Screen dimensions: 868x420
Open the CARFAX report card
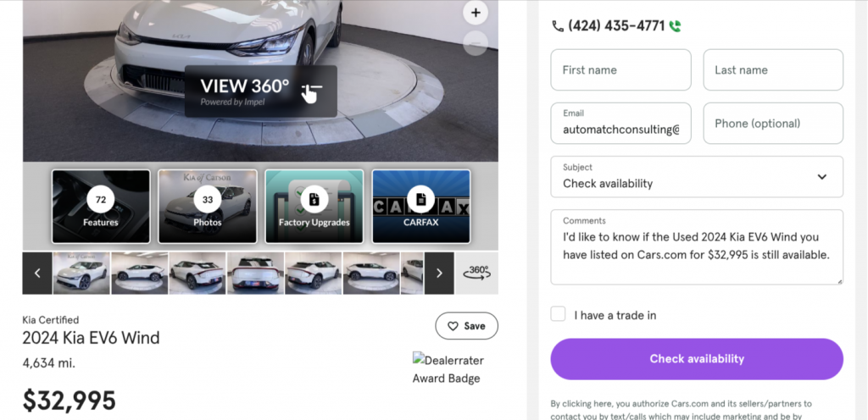coord(421,206)
